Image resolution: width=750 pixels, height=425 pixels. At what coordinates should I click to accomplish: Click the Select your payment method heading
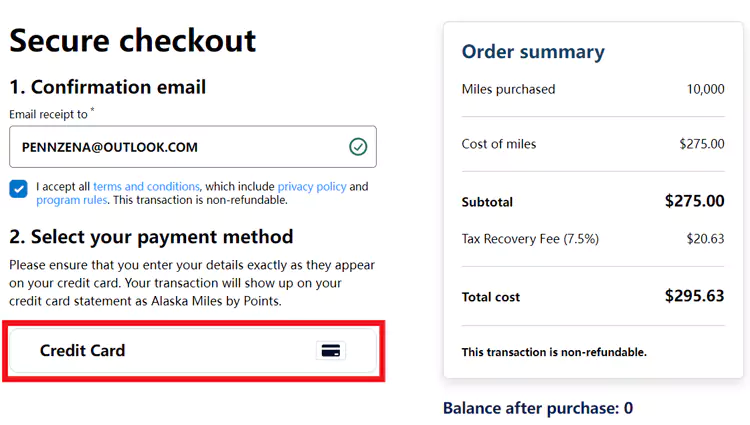151,237
